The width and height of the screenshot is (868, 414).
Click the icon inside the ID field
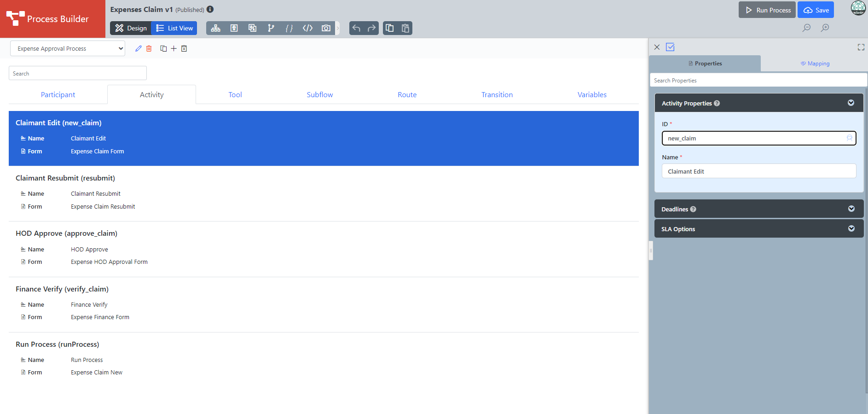click(x=849, y=138)
